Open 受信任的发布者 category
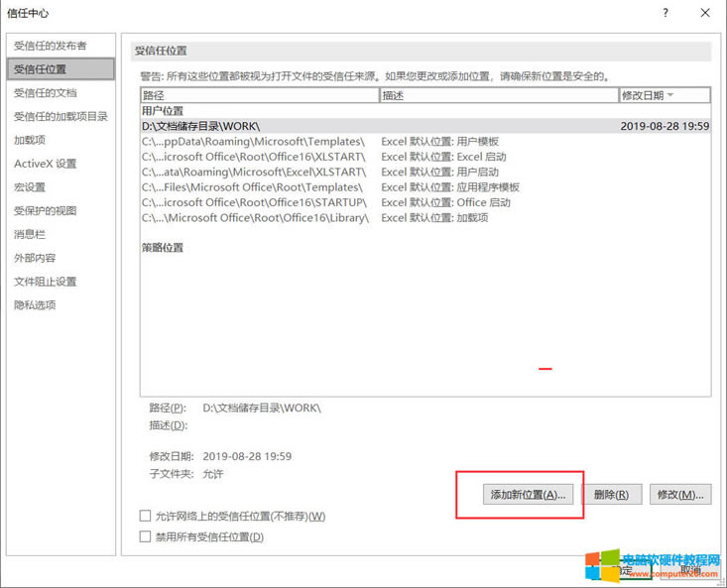This screenshot has height=588, width=727. (x=51, y=46)
